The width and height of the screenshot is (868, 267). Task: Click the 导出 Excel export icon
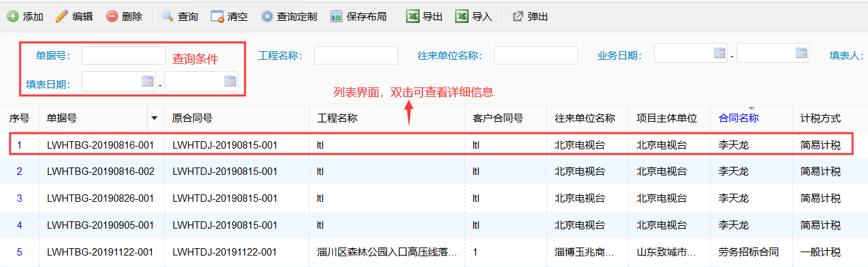(413, 16)
